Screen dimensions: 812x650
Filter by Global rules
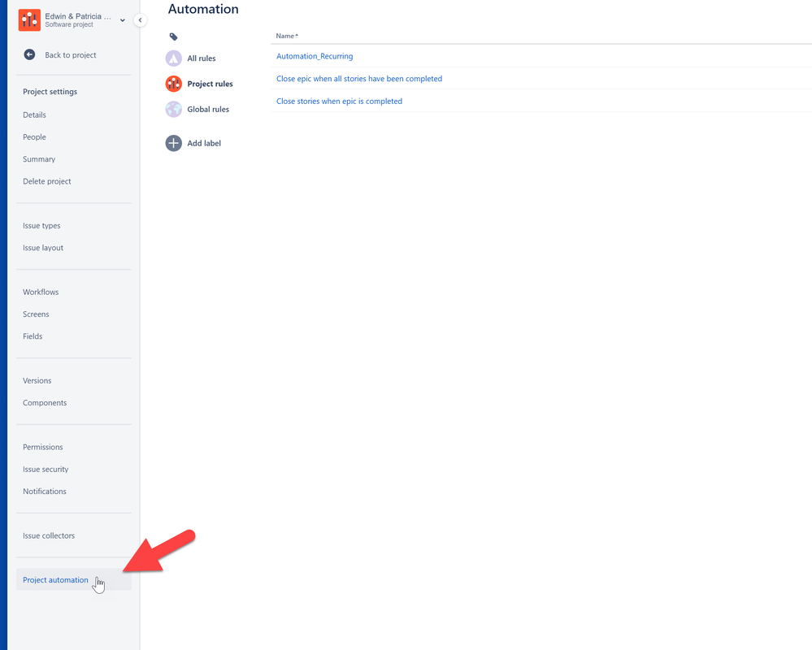[208, 109]
